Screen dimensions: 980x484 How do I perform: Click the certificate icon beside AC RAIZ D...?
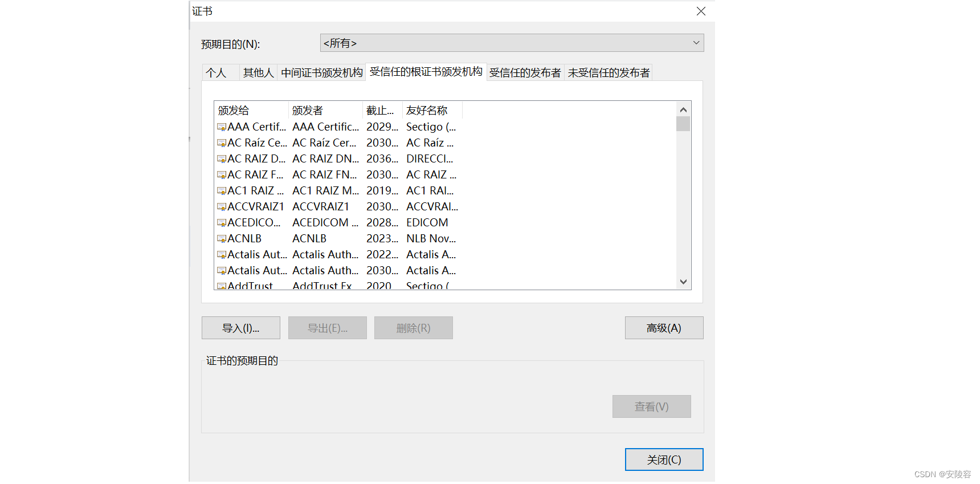(222, 159)
